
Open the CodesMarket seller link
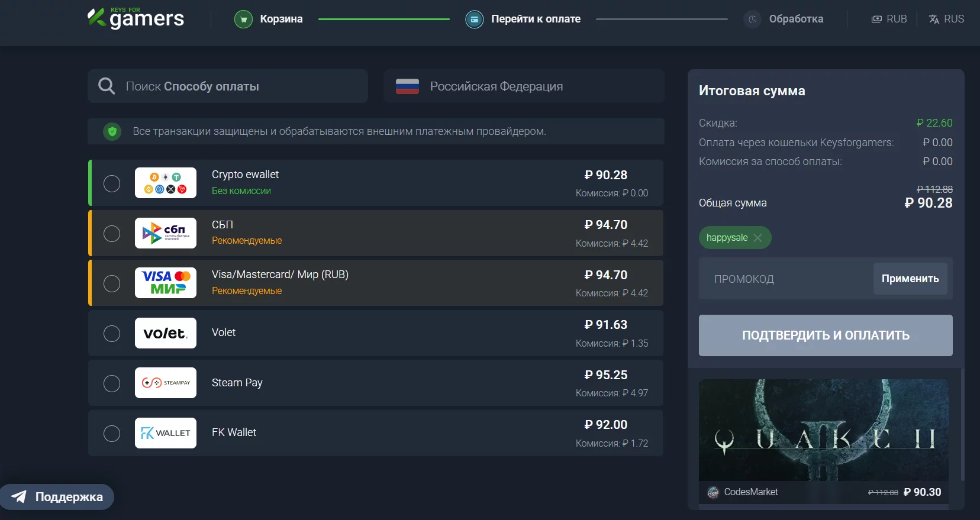coord(751,492)
